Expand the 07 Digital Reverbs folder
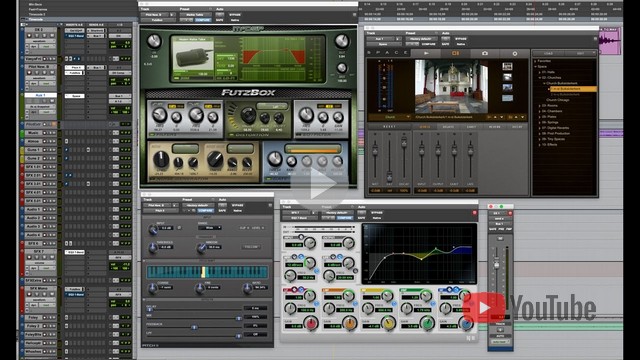This screenshot has height=360, width=640. [540, 128]
